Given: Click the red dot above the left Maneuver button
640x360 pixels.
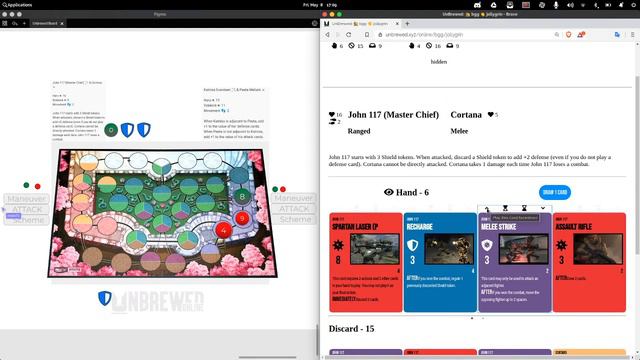Looking at the screenshot, I should click(38, 187).
